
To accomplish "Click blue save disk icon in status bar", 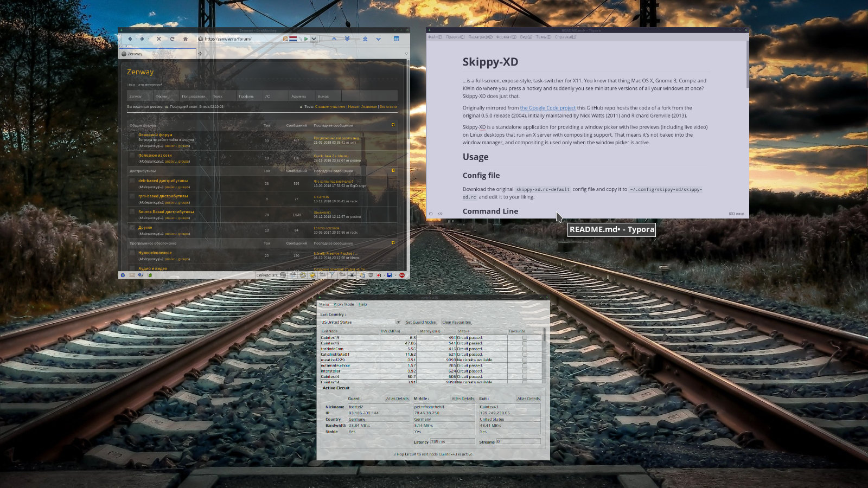I will (x=390, y=275).
